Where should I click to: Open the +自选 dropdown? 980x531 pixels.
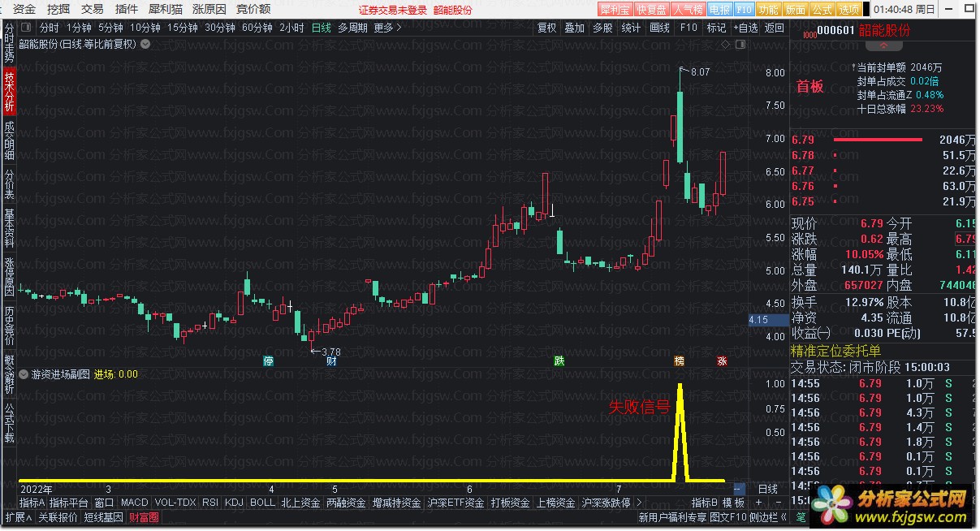pos(745,28)
